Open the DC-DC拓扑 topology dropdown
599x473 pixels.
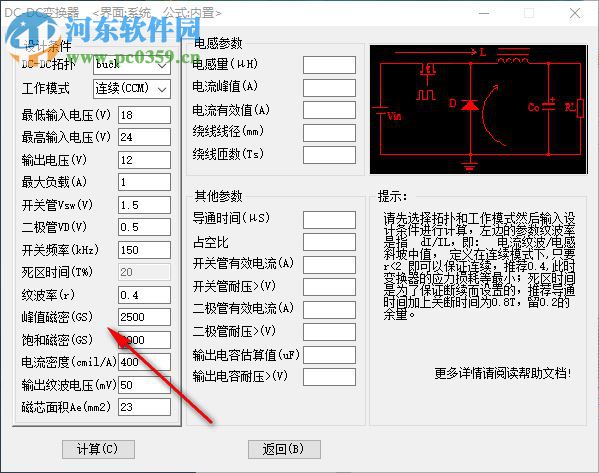pos(132,65)
